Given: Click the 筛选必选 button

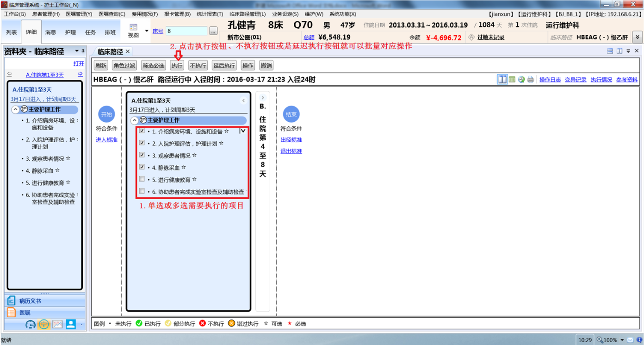Looking at the screenshot, I should click(153, 66).
